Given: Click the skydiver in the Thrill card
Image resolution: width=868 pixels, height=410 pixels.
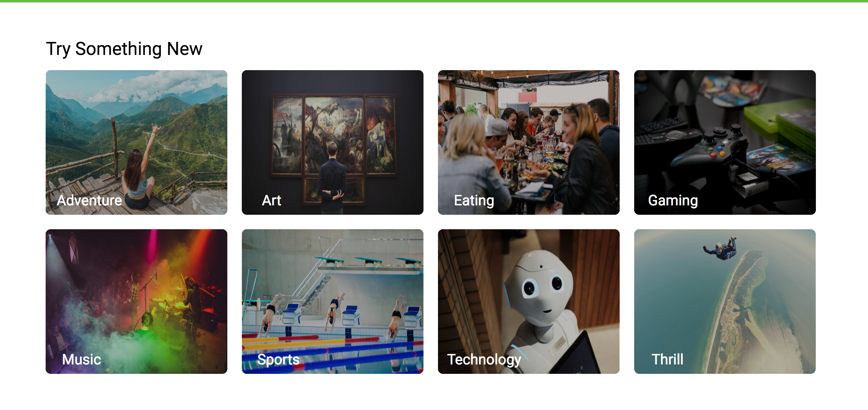Looking at the screenshot, I should [721, 248].
